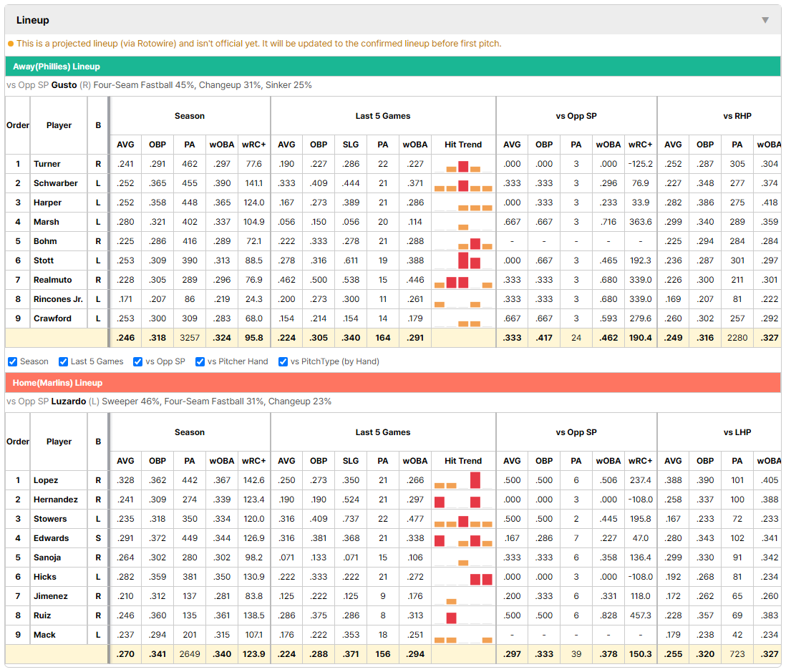Disable vs Pitcher Hand checkbox
The image size is (786, 672).
point(200,362)
